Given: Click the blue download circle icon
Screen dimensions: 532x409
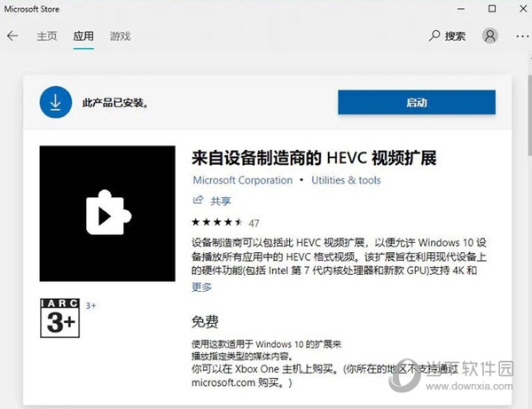Looking at the screenshot, I should click(x=56, y=102).
